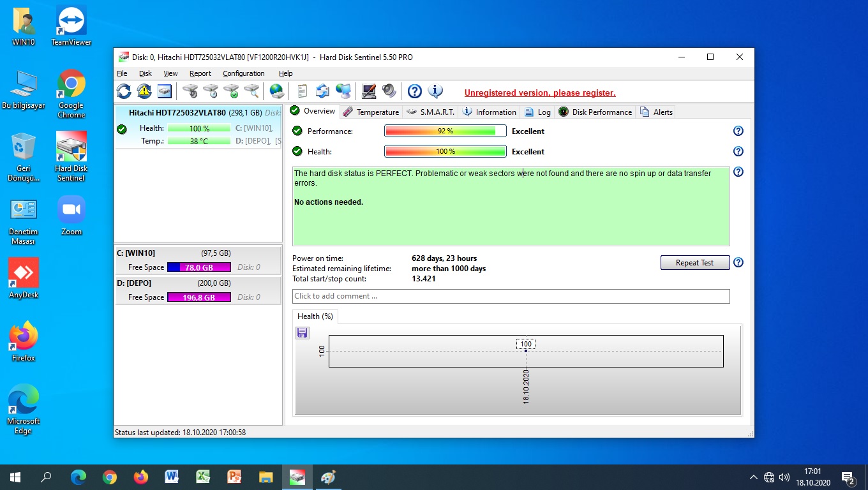Click the refresh icon with yellow warning triangle
This screenshot has height=490, width=868.
(x=144, y=91)
